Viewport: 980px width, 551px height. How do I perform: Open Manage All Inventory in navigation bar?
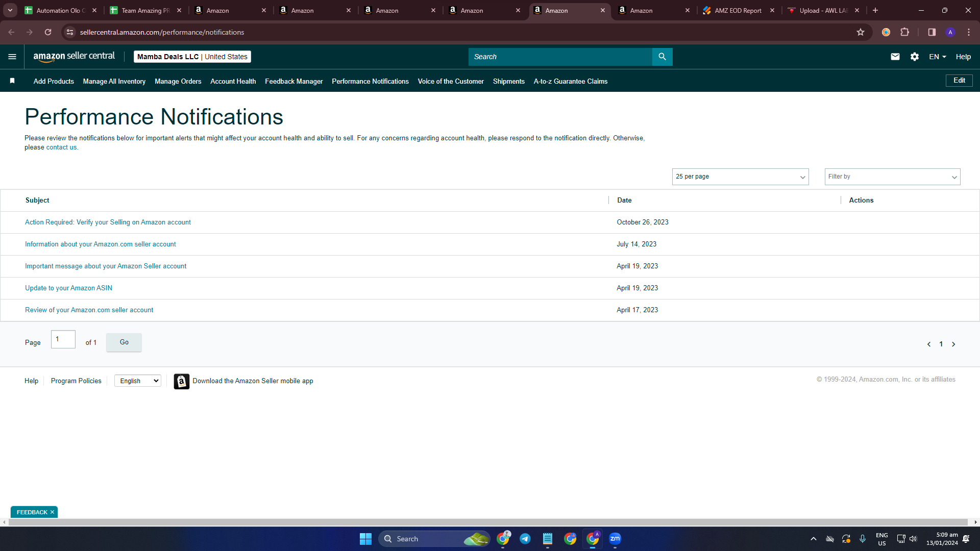click(114, 81)
